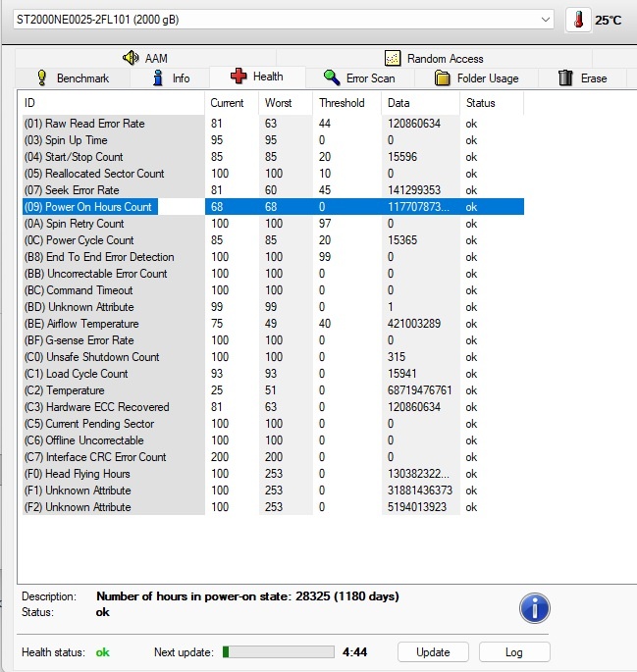This screenshot has width=637, height=672.
Task: Click the 4:44 next update countdown
Action: (354, 651)
